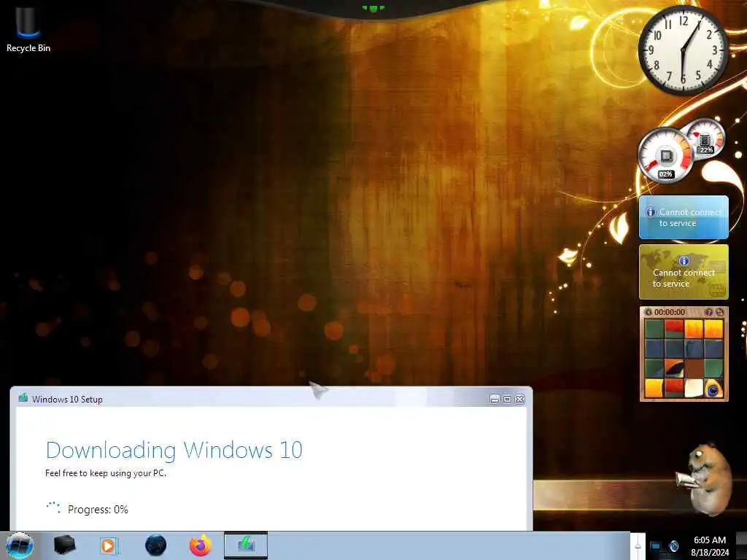Click the 'Windows 10 Setup' window title

67,400
